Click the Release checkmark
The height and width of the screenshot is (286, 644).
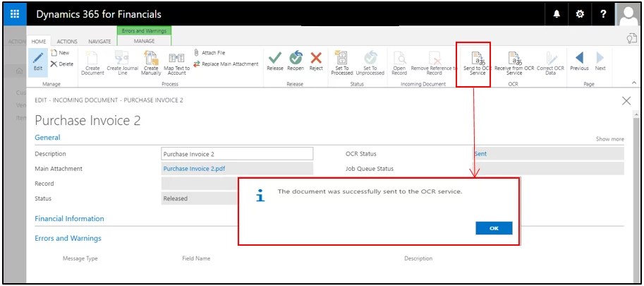point(275,61)
